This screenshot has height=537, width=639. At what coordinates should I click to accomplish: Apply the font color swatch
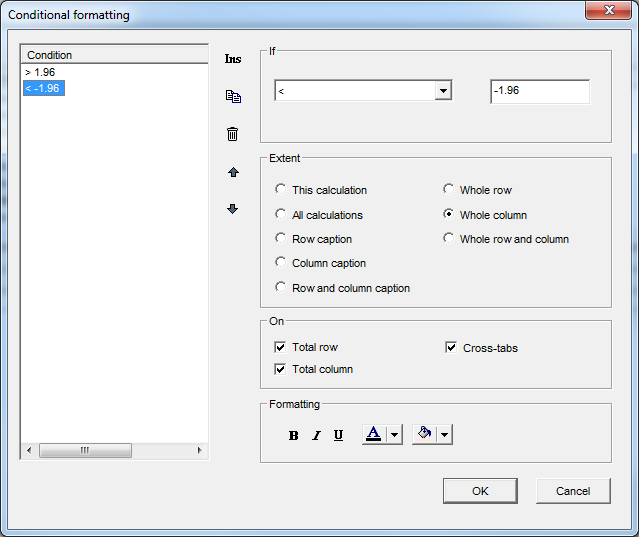tap(374, 434)
